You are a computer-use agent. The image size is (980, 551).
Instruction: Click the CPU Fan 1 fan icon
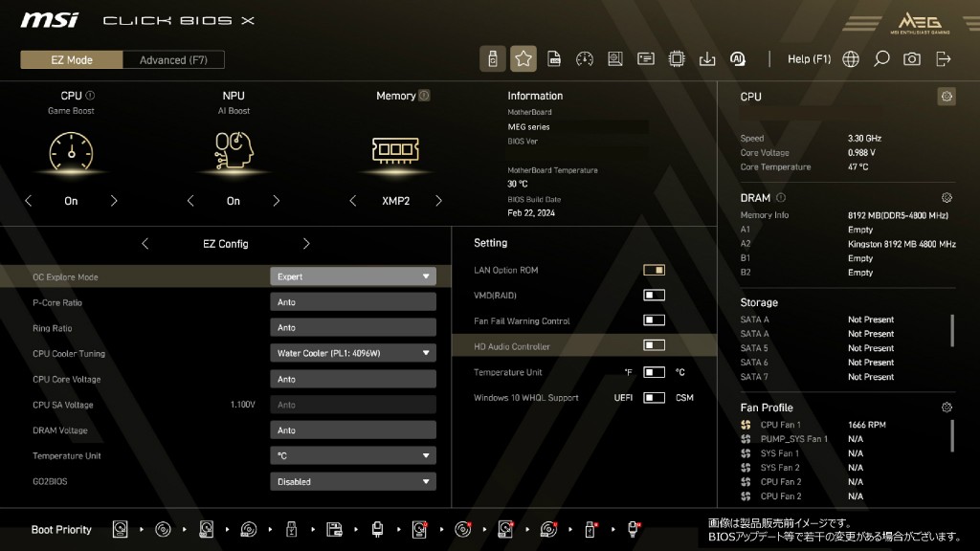(746, 425)
